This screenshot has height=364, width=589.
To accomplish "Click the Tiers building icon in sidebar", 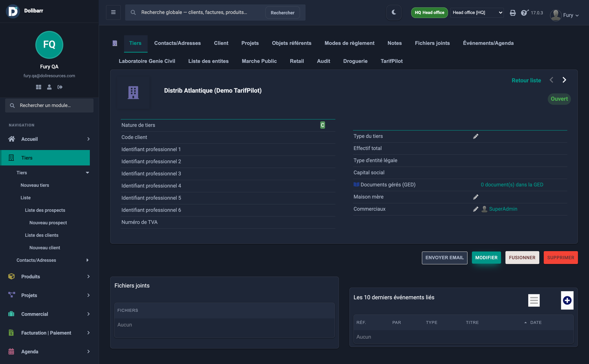I will click(x=11, y=158).
